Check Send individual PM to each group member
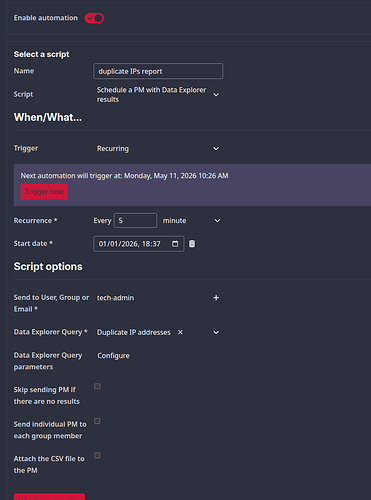Screen dimensions: 371x500 point(97,421)
